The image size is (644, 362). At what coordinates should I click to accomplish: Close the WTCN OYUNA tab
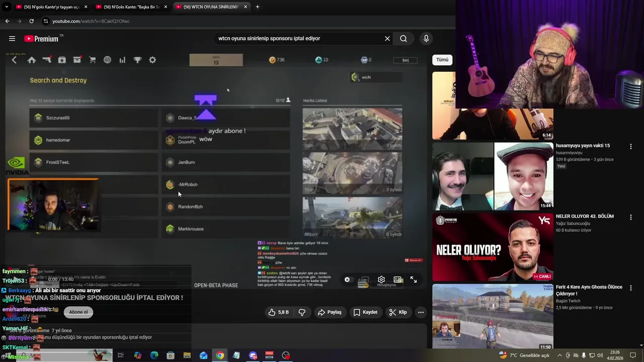246,7
